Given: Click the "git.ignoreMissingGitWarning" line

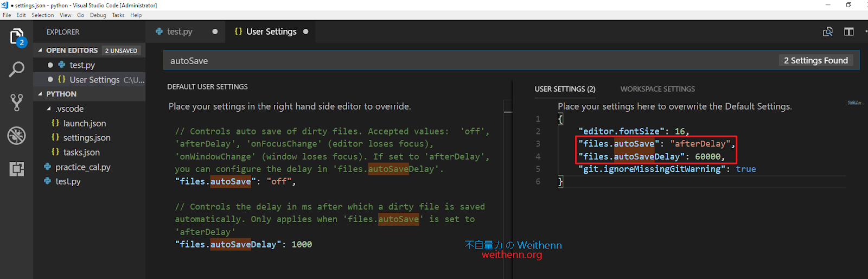Looking at the screenshot, I should click(x=667, y=169).
